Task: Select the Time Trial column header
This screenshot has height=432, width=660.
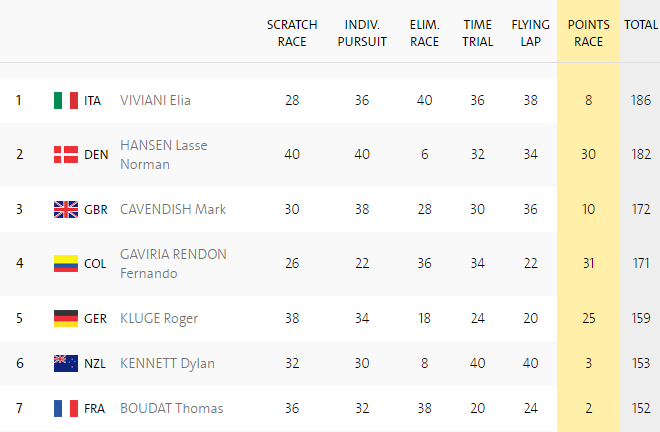Action: [x=477, y=33]
